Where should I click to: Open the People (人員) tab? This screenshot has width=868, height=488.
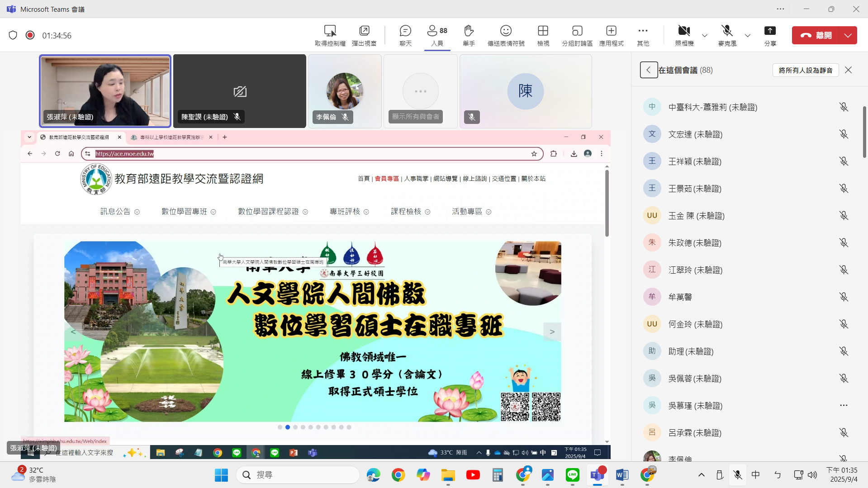pos(437,35)
